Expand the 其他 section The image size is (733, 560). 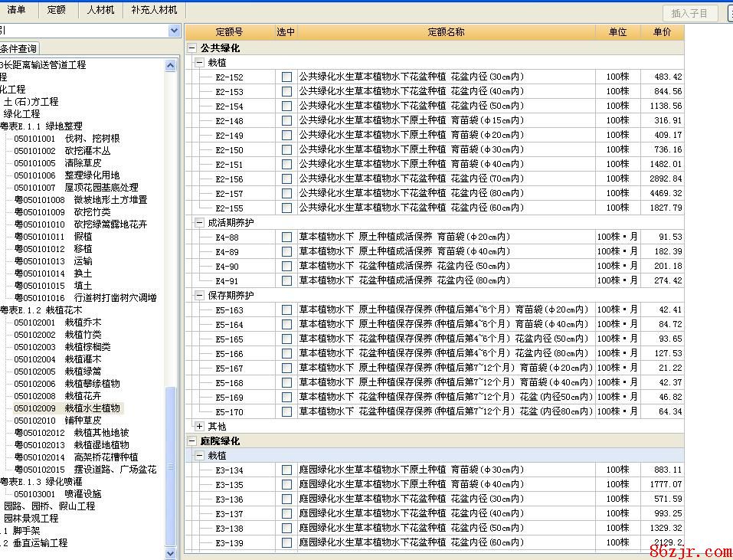[x=200, y=426]
